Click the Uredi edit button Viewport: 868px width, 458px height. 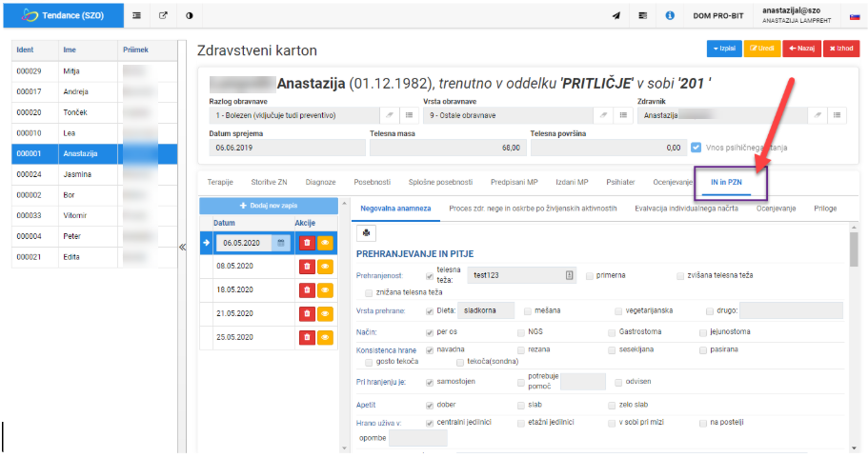pos(761,49)
